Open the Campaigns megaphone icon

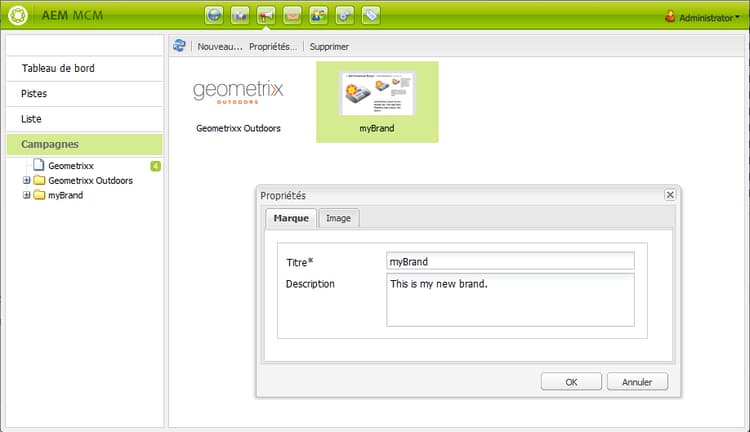tap(266, 15)
